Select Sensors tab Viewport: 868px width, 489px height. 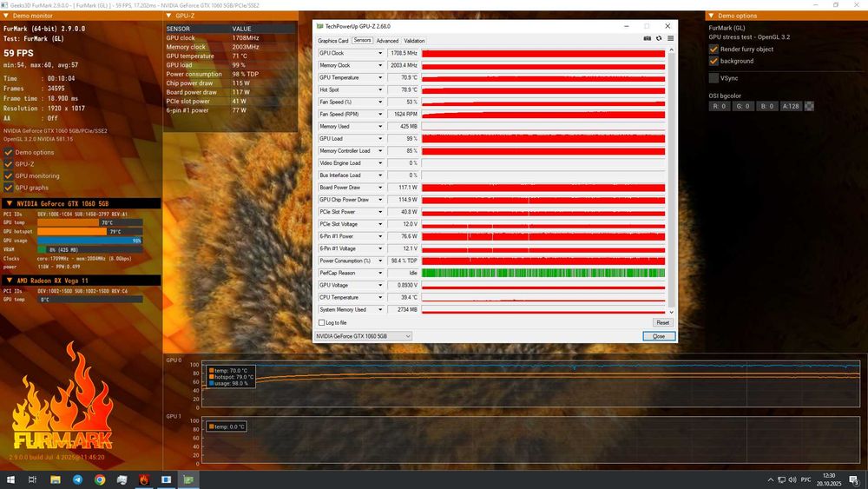click(362, 41)
